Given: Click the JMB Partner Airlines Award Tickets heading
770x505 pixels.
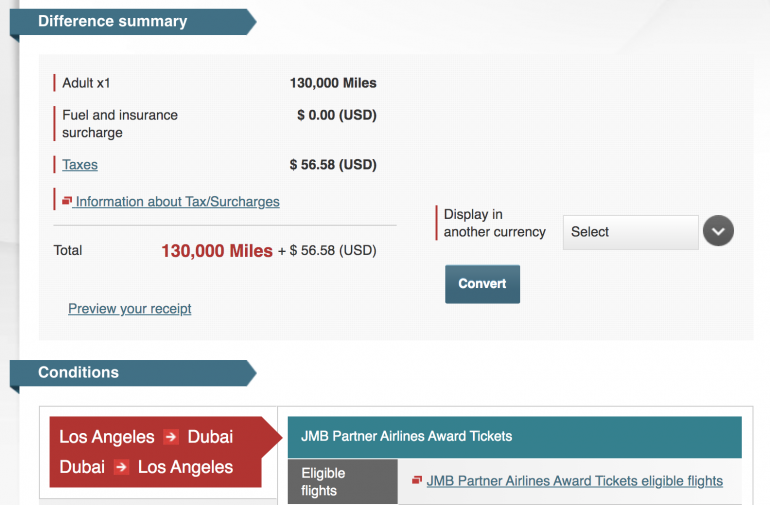Looking at the screenshot, I should 406,436.
